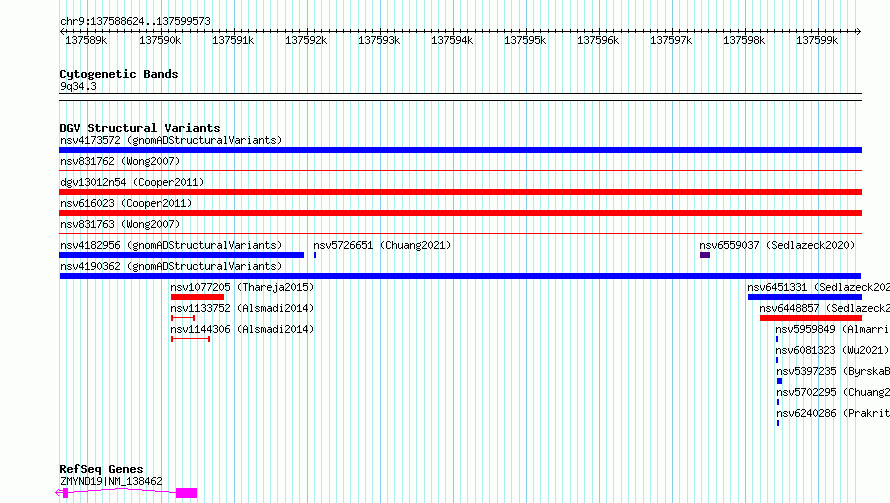Click the small magenta ZMYND19 exon near arrow
The image size is (890, 503).
click(65, 493)
